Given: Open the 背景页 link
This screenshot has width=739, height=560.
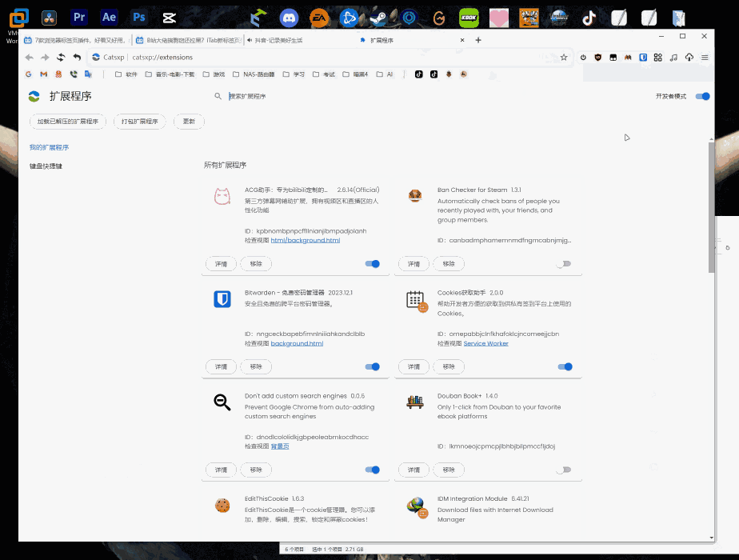Looking at the screenshot, I should [280, 446].
